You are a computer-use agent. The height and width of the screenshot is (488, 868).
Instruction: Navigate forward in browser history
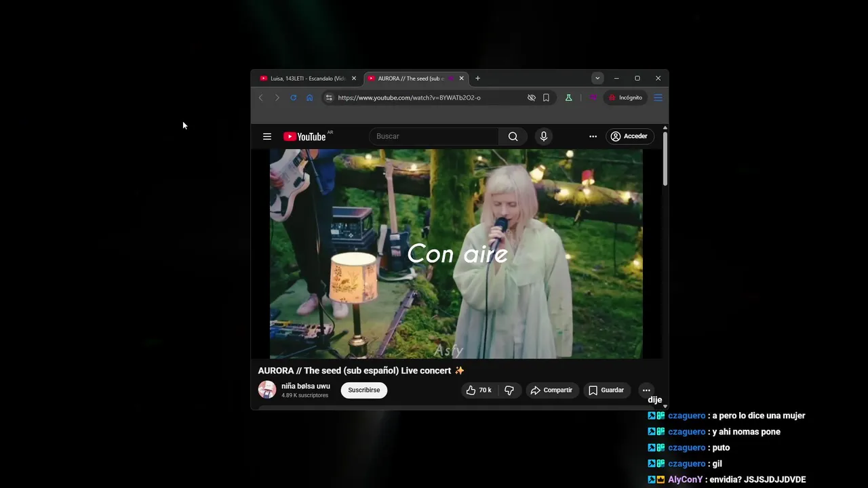point(277,98)
